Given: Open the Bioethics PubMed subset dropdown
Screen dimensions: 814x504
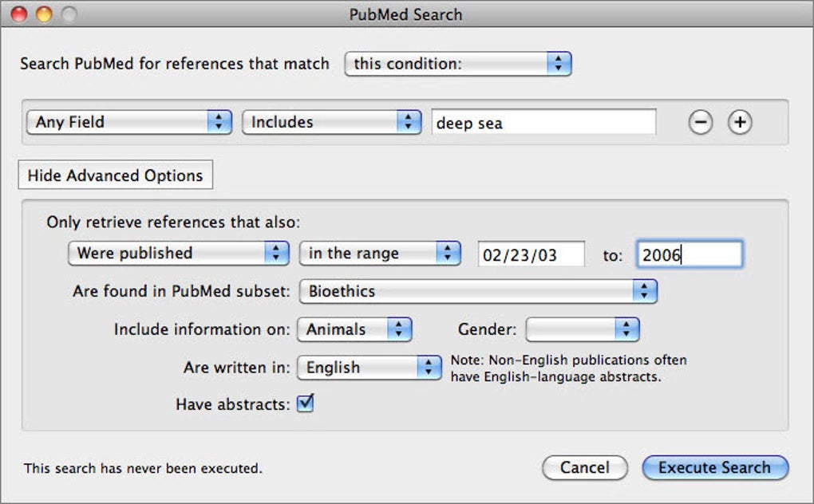Looking at the screenshot, I should (x=477, y=291).
